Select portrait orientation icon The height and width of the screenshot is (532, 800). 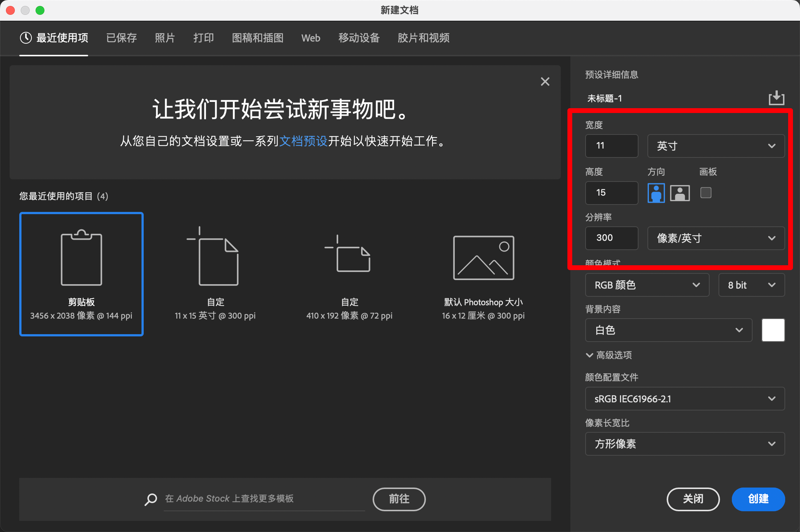click(x=656, y=193)
